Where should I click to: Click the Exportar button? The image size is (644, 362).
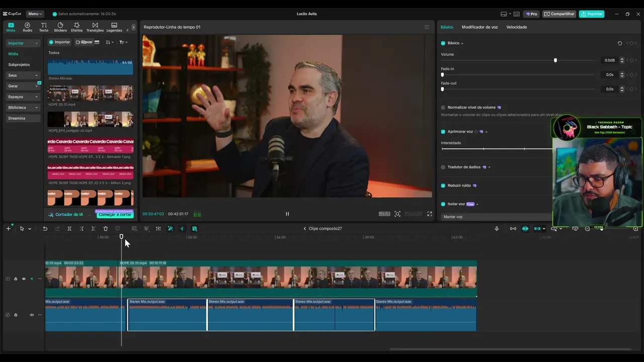click(x=592, y=14)
